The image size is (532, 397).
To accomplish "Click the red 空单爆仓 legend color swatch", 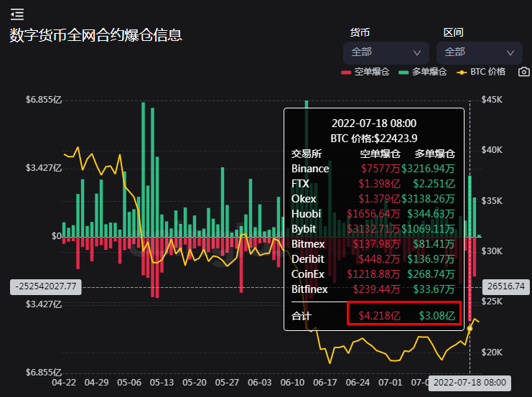I will pyautogui.click(x=346, y=72).
